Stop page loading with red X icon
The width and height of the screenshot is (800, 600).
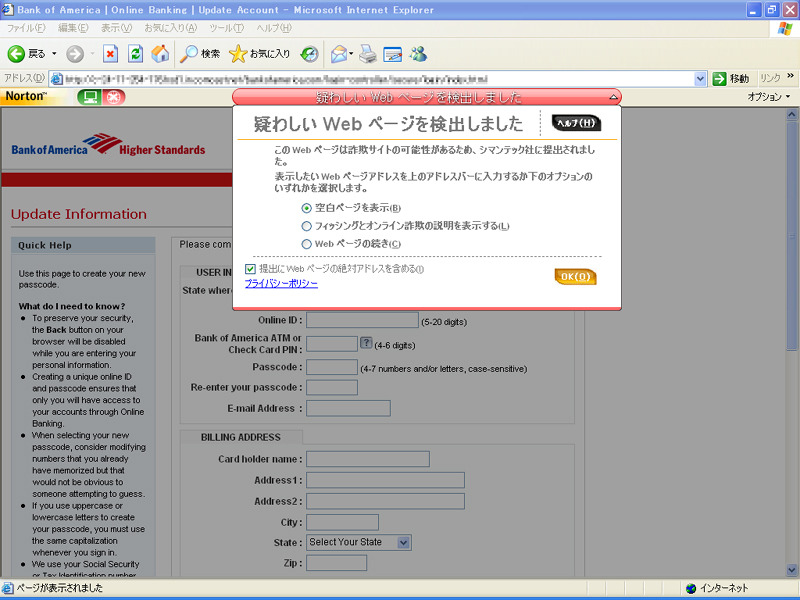coord(110,54)
